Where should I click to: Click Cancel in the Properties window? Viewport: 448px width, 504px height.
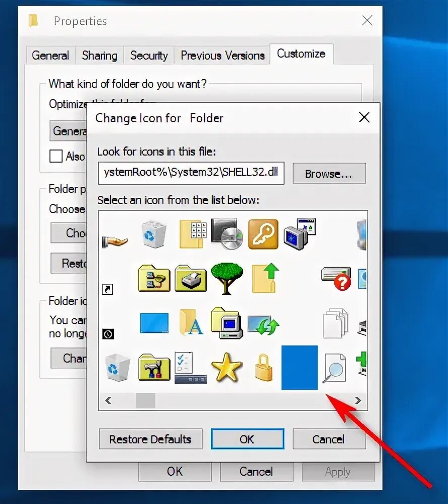(257, 472)
